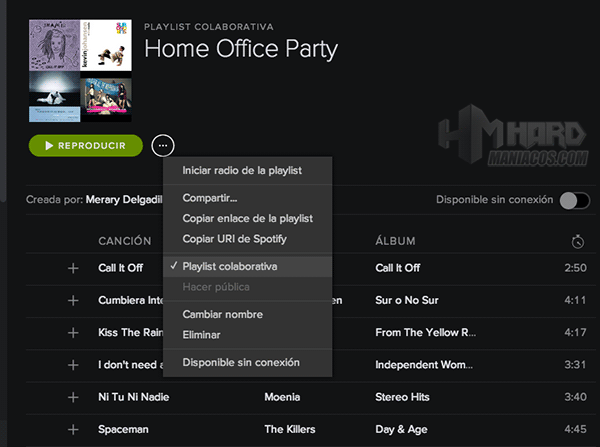Select Copiar enlace de la playlist
600x447 pixels.
pyautogui.click(x=248, y=218)
